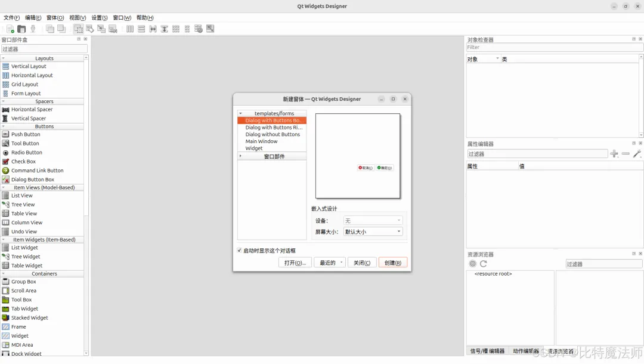644x364 pixels.
Task: Select Dialog without Buttons template
Action: (x=273, y=134)
